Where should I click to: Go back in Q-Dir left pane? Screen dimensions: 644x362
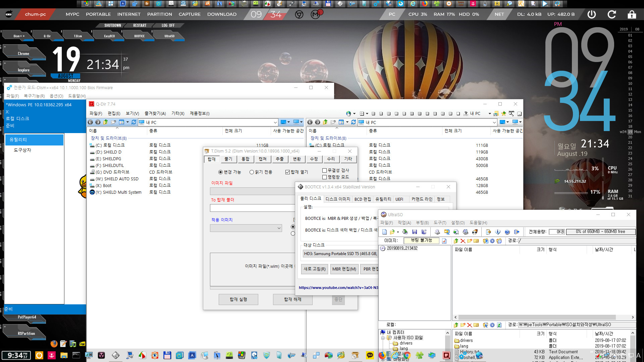click(90, 122)
